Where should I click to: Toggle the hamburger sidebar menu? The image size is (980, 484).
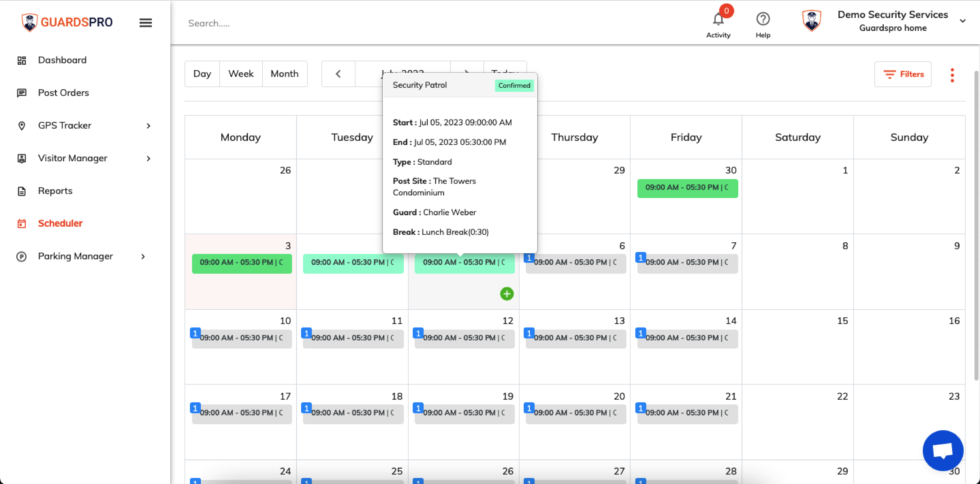(145, 23)
